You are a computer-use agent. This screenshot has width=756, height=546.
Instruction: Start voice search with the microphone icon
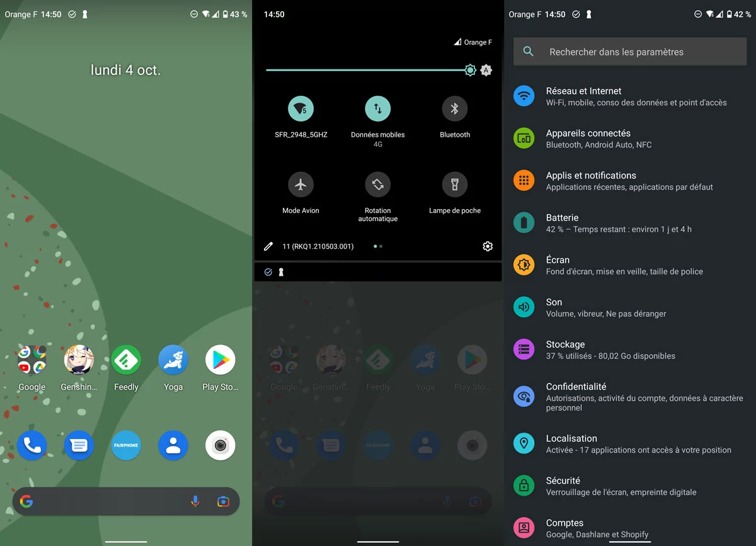pos(195,501)
